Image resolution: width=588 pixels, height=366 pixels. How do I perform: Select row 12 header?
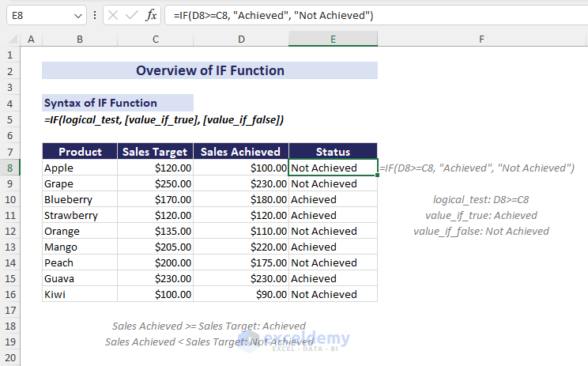[x=9, y=231]
